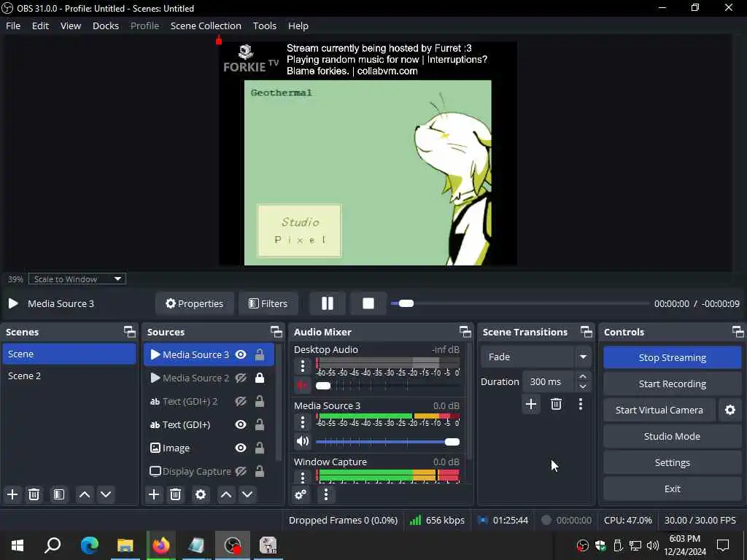The image size is (747, 560).
Task: Undock the Scene Transitions panel
Action: [x=587, y=332]
